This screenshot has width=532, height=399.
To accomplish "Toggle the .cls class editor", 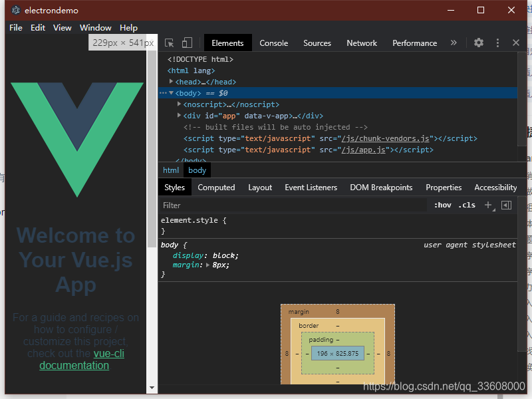I will pos(467,205).
